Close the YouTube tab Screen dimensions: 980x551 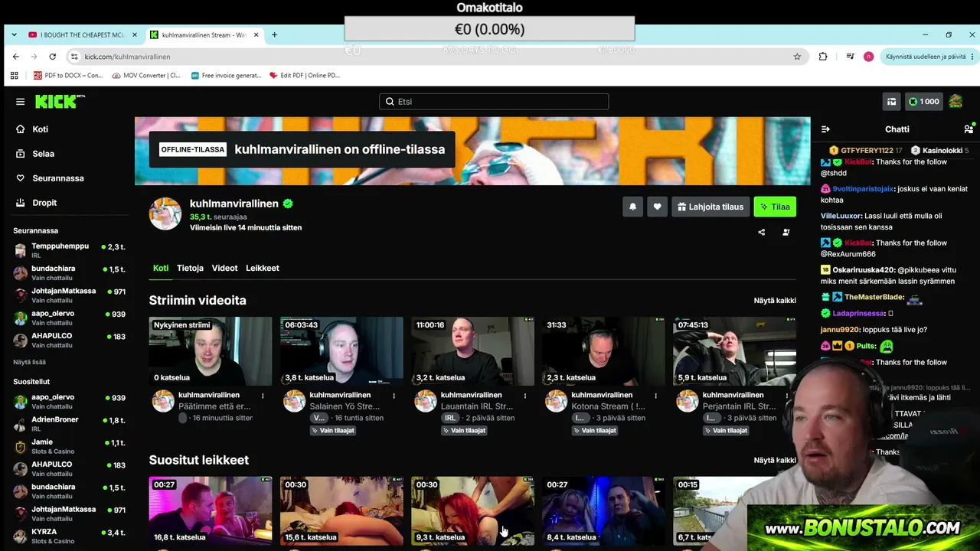point(135,35)
